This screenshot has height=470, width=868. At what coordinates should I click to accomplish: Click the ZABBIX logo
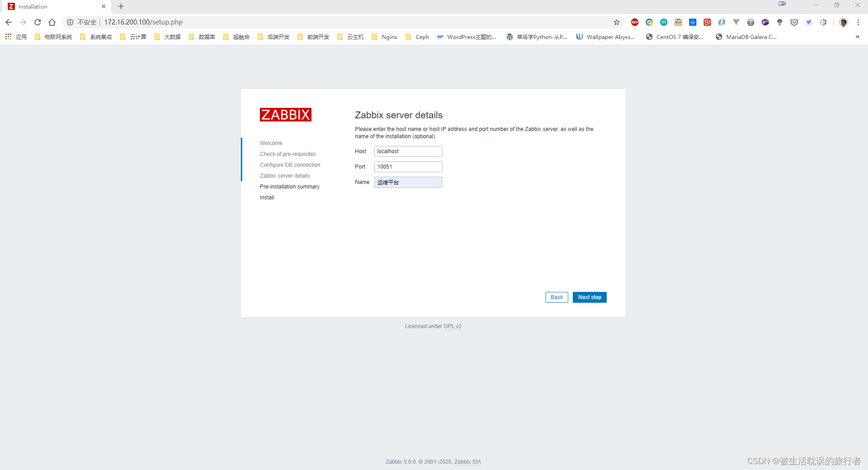(x=286, y=115)
